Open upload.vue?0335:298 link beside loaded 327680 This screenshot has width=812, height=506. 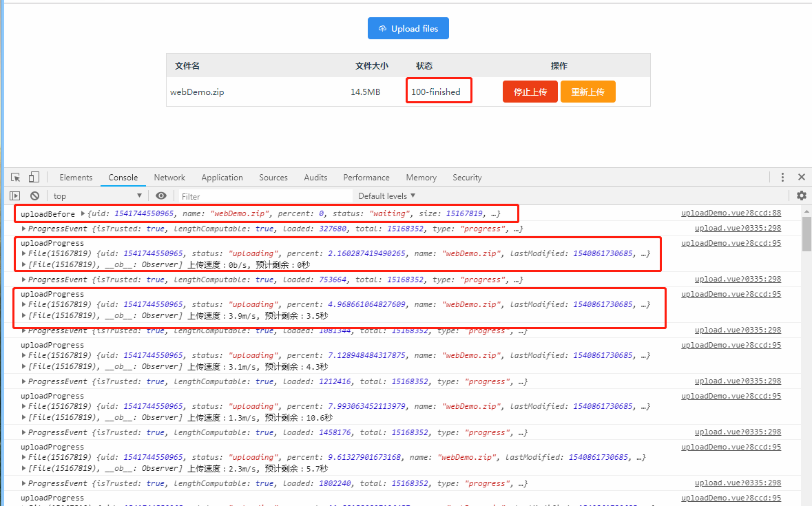point(738,228)
